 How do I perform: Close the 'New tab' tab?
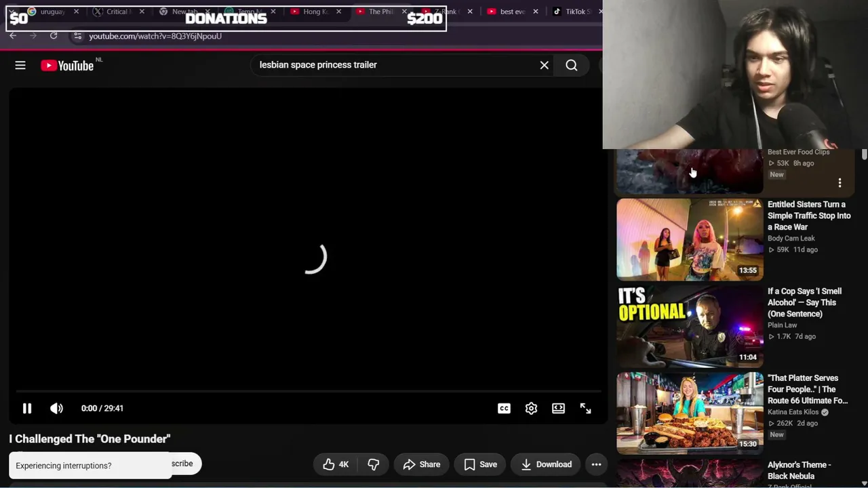[208, 12]
